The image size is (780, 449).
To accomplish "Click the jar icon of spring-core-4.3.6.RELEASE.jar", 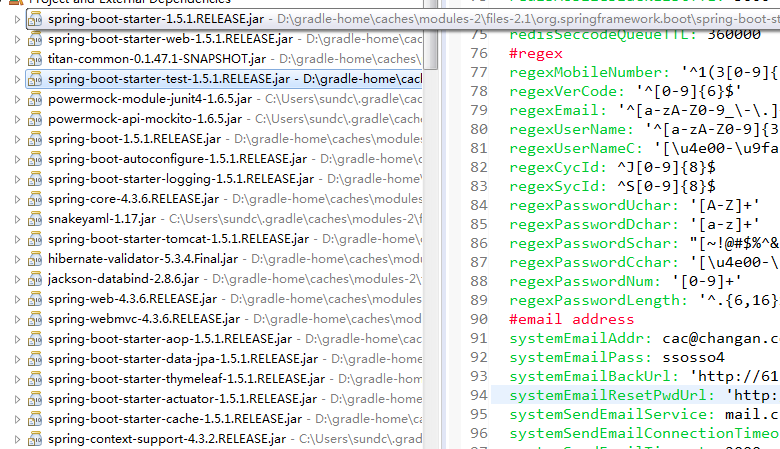I will (35, 199).
